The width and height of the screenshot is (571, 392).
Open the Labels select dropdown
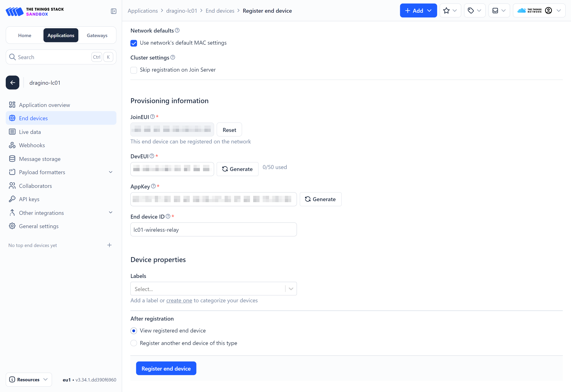pos(213,289)
